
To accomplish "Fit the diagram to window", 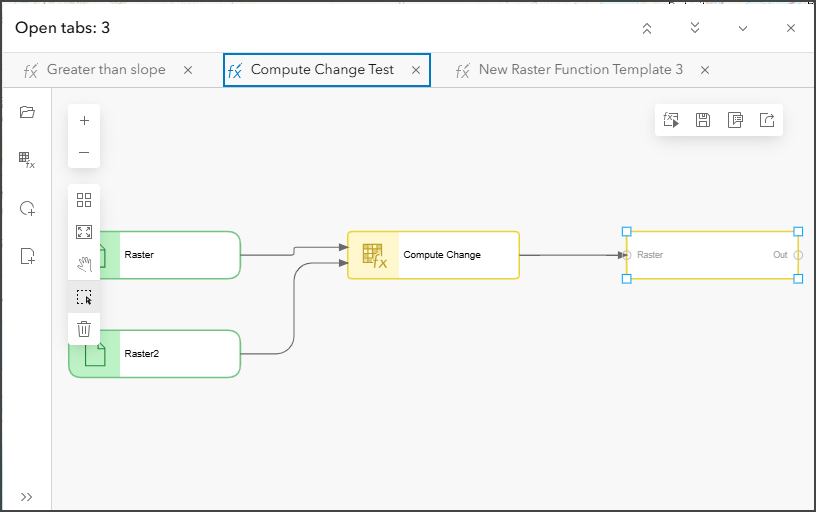I will [x=84, y=232].
